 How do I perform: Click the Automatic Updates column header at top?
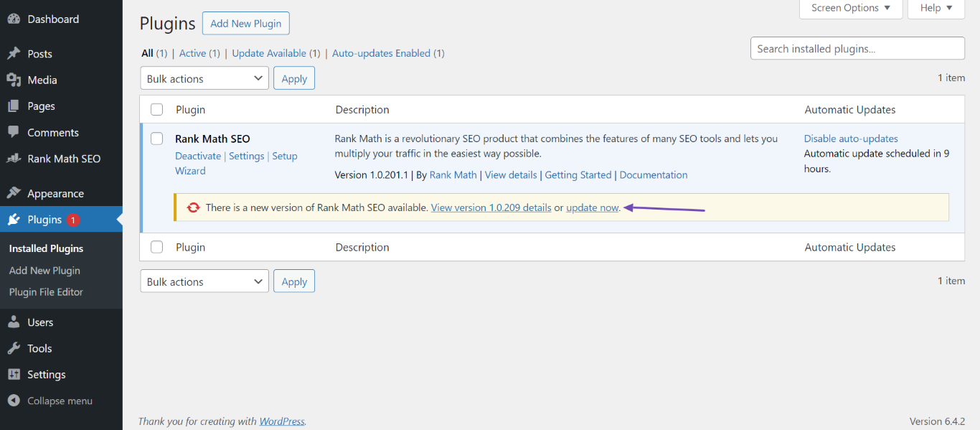click(850, 110)
